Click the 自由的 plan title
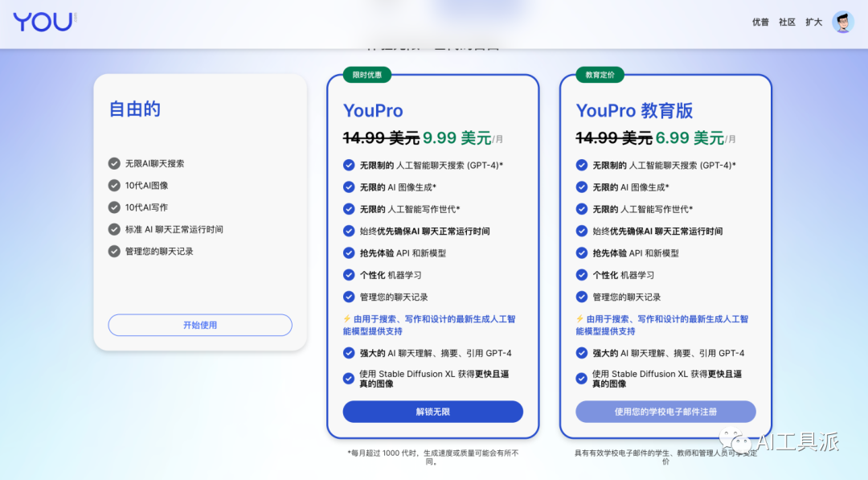Screen dimensions: 868x480 pyautogui.click(x=134, y=109)
